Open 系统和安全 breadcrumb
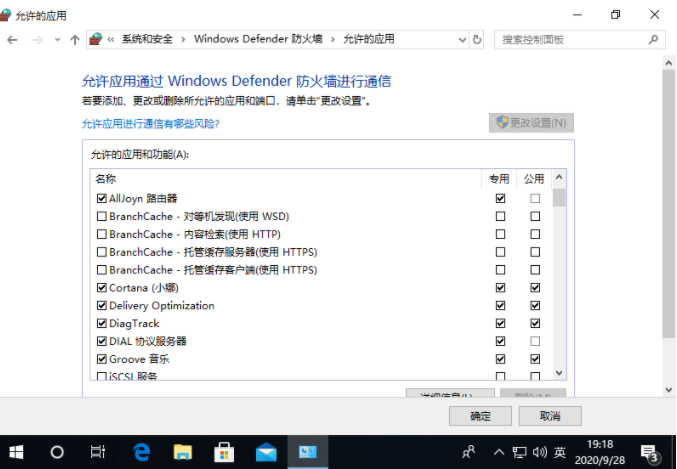 pos(147,39)
